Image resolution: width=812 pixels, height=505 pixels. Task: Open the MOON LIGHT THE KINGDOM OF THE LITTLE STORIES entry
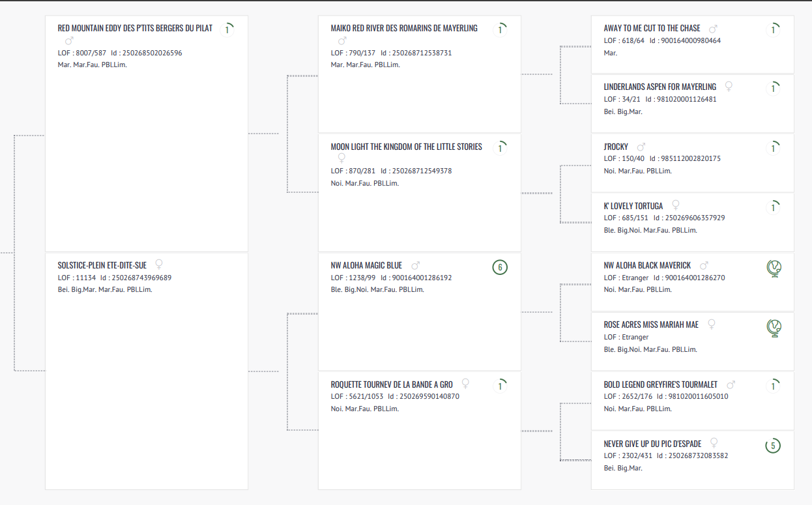pyautogui.click(x=406, y=147)
